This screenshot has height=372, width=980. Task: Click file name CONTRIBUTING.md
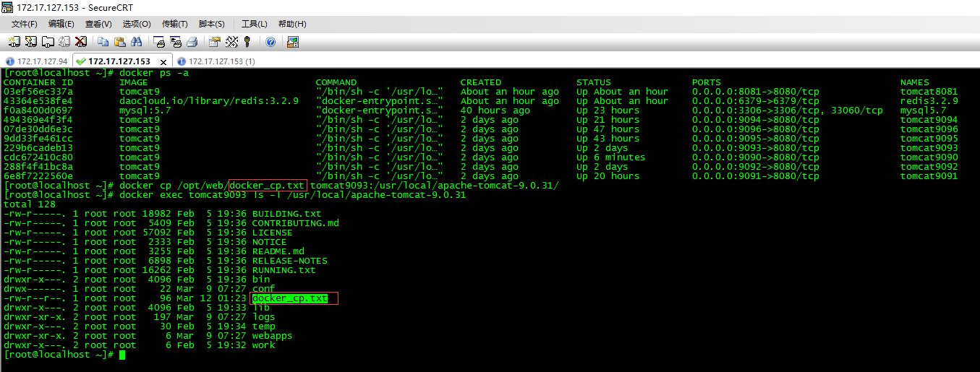coord(296,223)
